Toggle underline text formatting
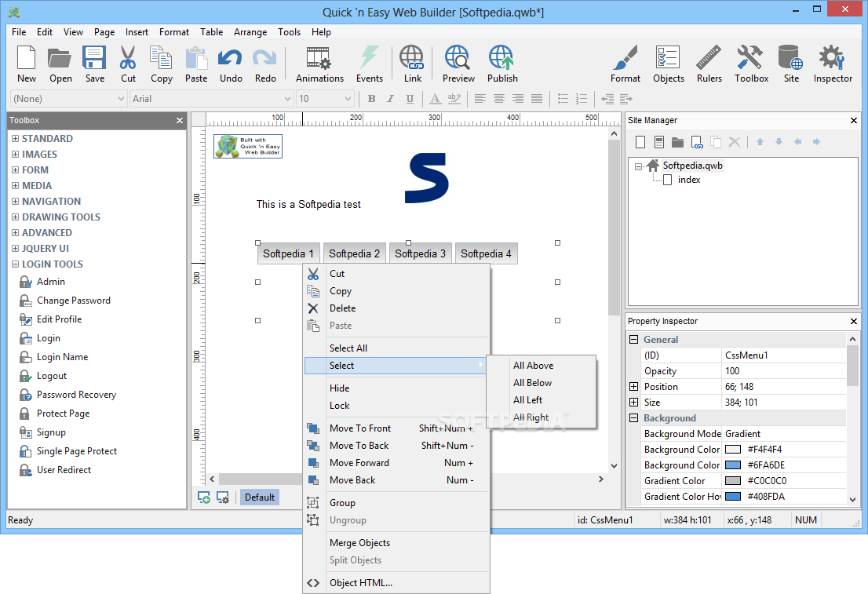This screenshot has width=868, height=594. tap(410, 99)
